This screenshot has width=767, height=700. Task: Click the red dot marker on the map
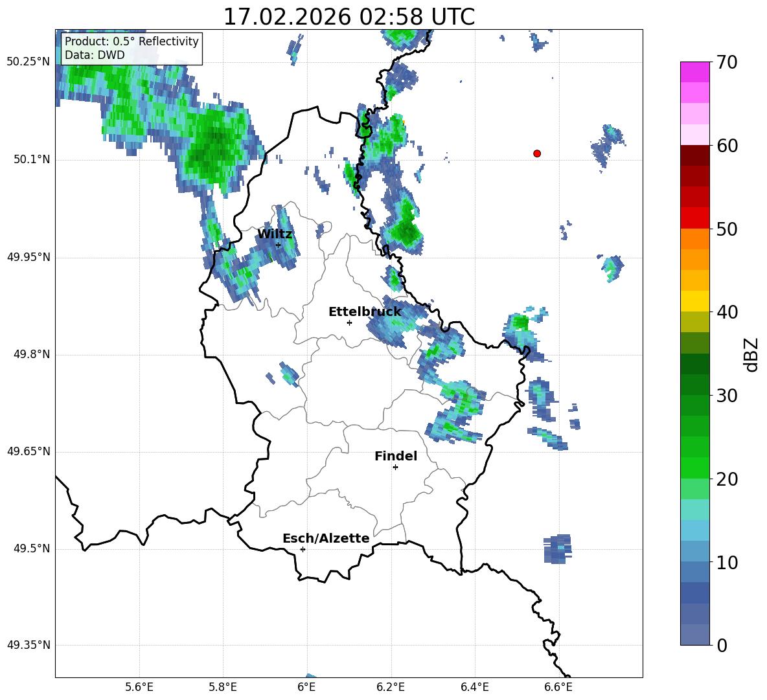(x=537, y=153)
